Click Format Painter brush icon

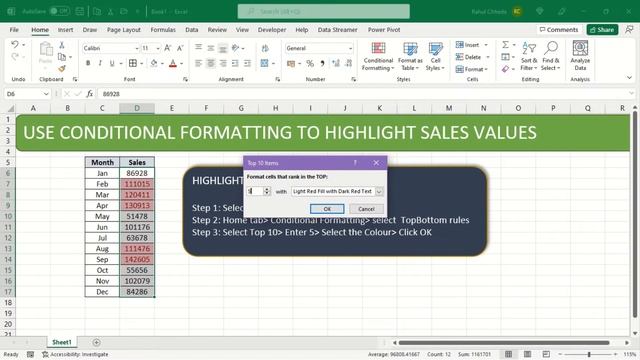pos(62,69)
